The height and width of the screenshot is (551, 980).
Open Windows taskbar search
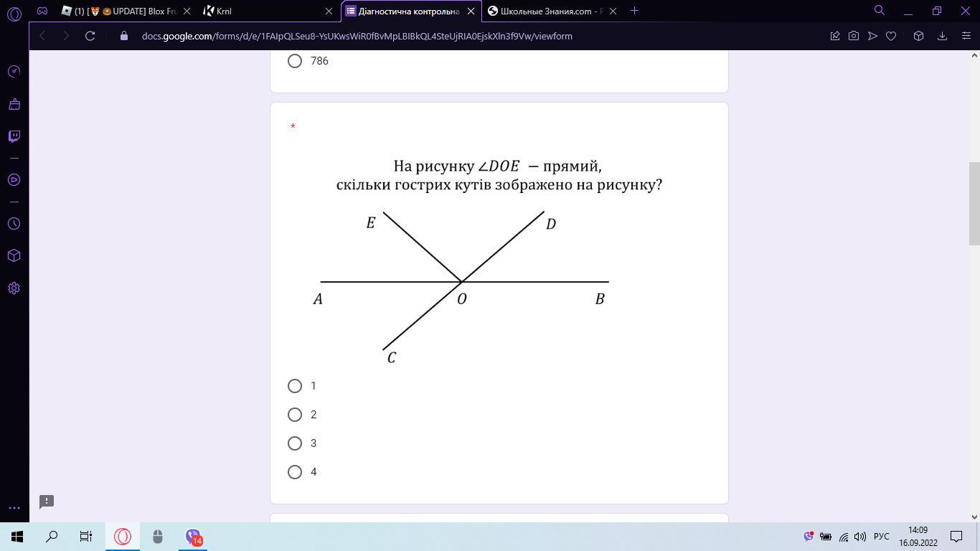(52, 537)
